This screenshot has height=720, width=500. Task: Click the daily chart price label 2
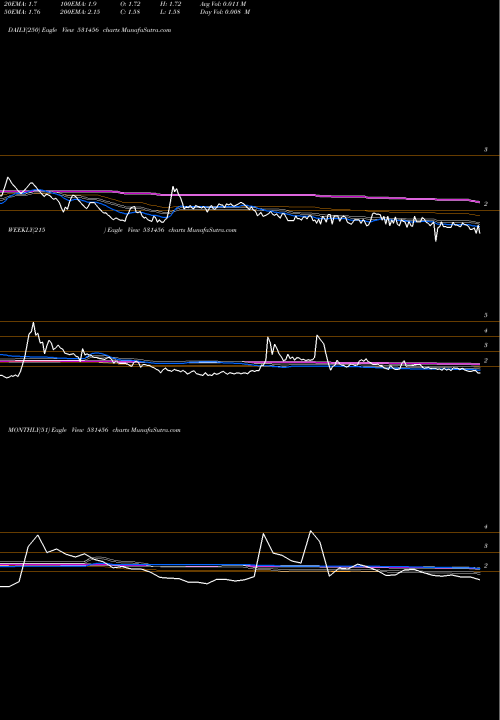click(486, 204)
